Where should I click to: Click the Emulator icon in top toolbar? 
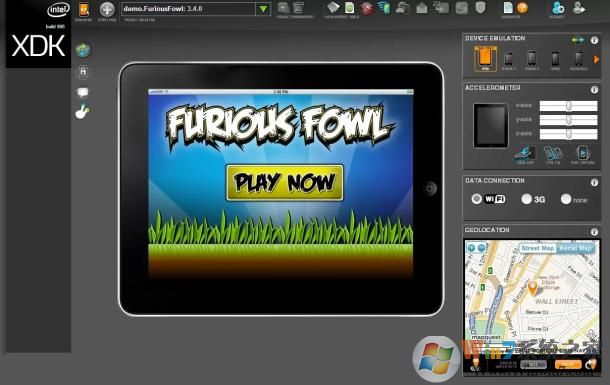pos(84,9)
